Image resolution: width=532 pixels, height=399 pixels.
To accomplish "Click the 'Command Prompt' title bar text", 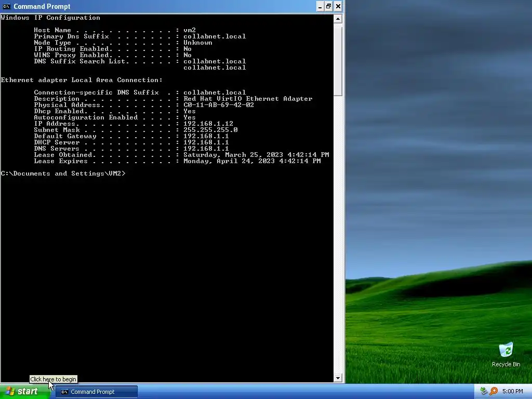I will [42, 6].
